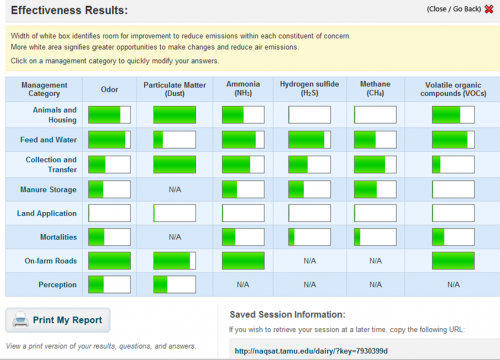Click the Management Category header
Screen dimensions: 500x360
[44, 89]
